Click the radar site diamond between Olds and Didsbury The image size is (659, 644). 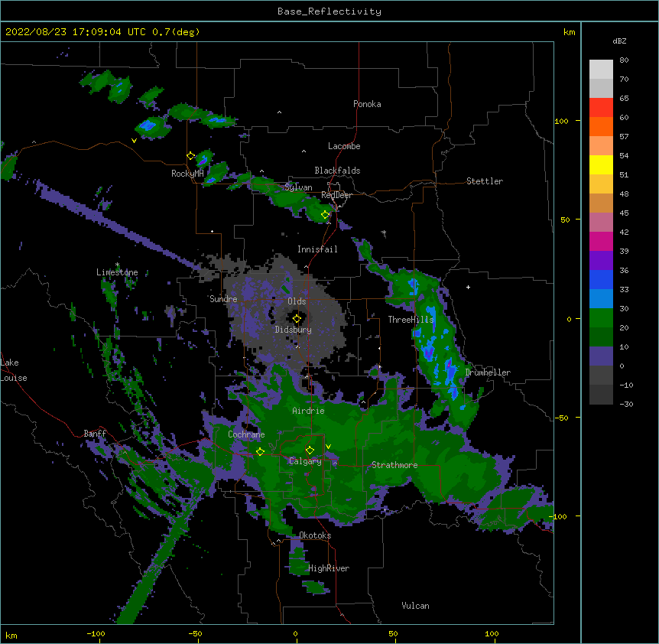coord(297,319)
